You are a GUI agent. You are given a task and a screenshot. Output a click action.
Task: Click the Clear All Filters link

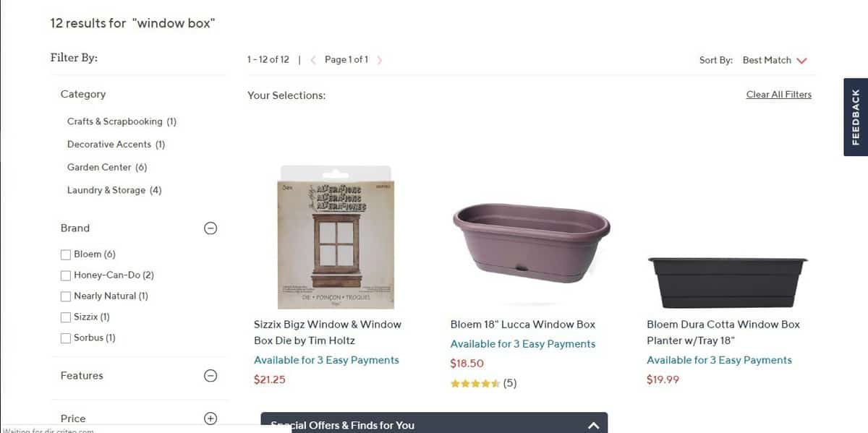pos(778,94)
